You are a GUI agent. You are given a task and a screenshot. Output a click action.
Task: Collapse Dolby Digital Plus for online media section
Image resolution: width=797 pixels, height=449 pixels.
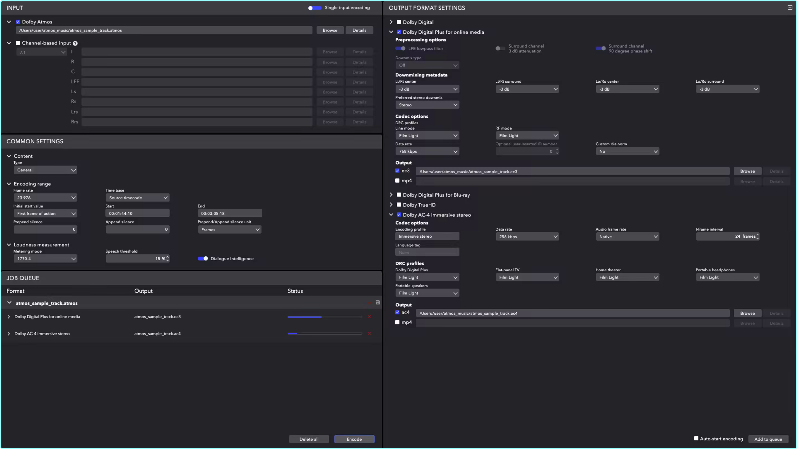[391, 32]
